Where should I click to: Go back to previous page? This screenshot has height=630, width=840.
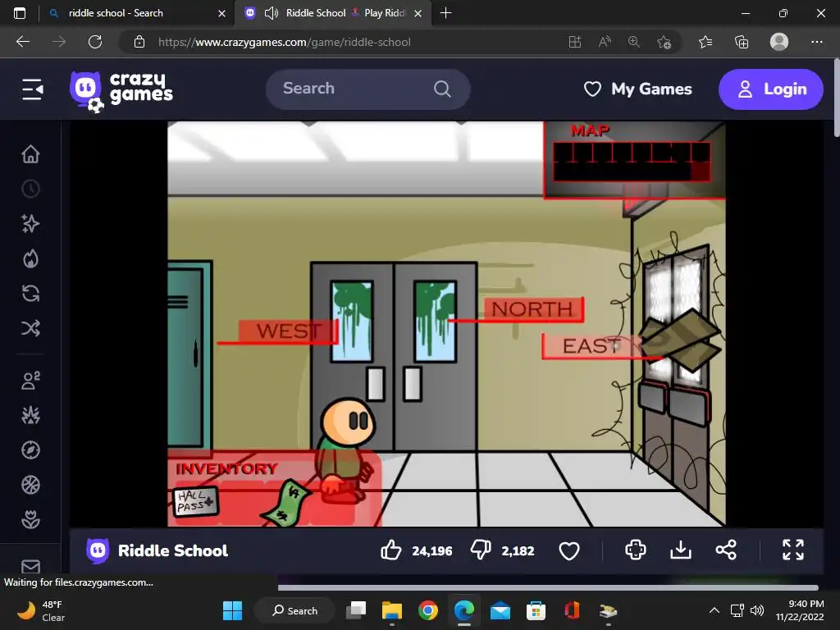click(x=23, y=42)
